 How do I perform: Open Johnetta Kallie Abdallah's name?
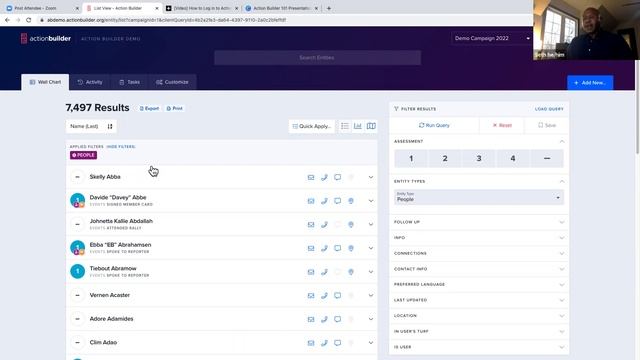[x=121, y=221]
